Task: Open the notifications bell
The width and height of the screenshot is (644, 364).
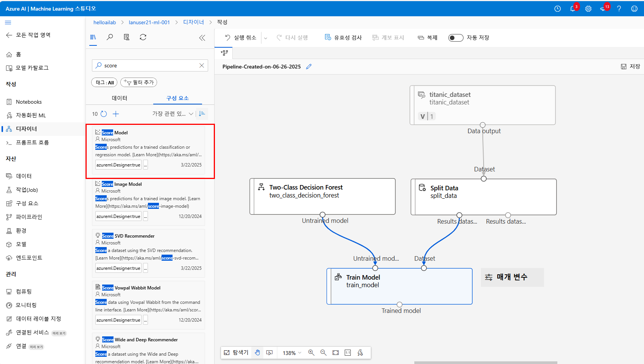Action: coord(573,9)
